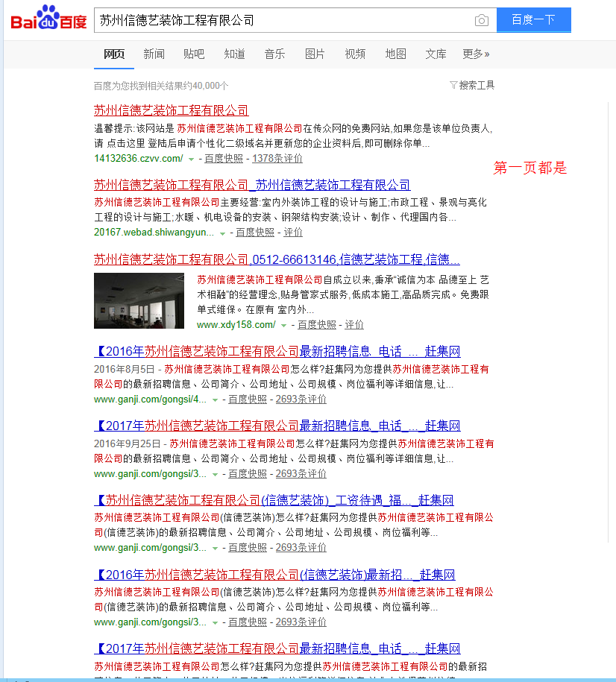Open 评价 for xdy158.com result

(354, 324)
